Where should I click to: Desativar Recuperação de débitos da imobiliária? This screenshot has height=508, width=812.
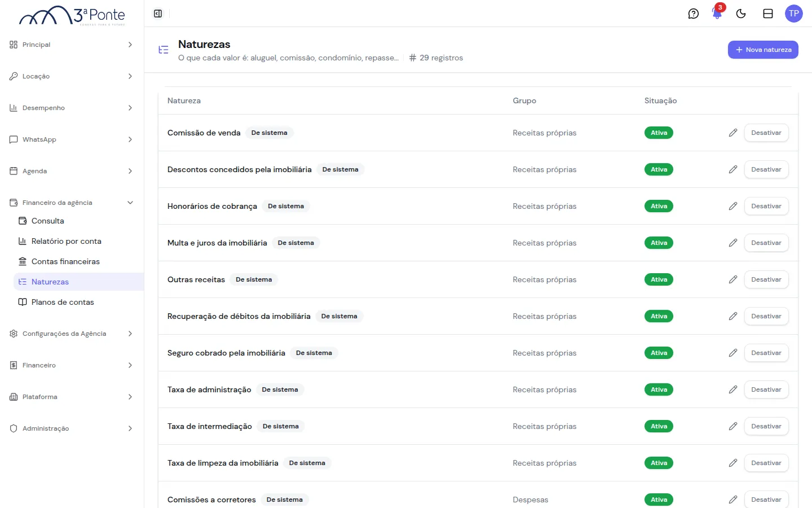pyautogui.click(x=766, y=316)
